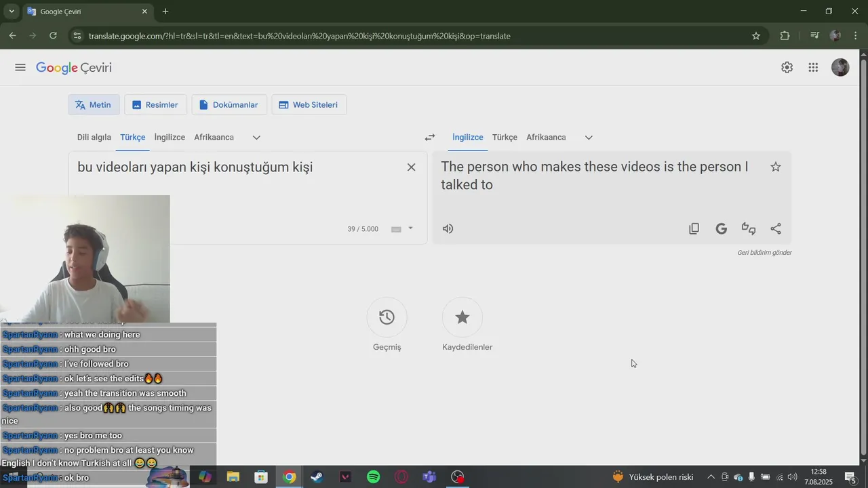Click the webcam video overlay

point(85,259)
